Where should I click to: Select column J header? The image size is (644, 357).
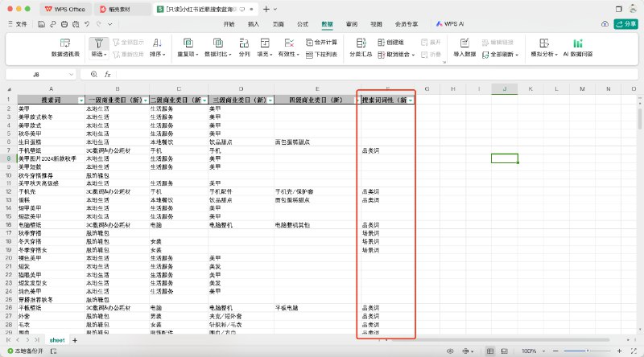505,89
